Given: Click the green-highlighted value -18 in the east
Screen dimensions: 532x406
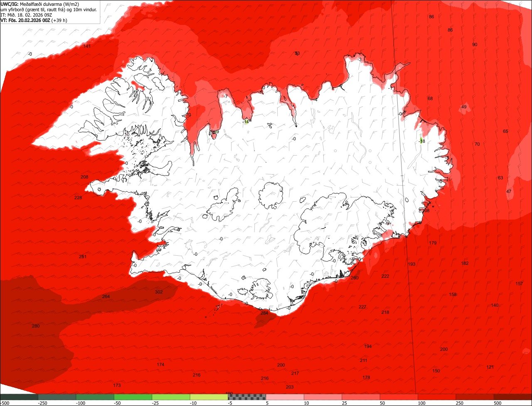Looking at the screenshot, I should [x=422, y=141].
